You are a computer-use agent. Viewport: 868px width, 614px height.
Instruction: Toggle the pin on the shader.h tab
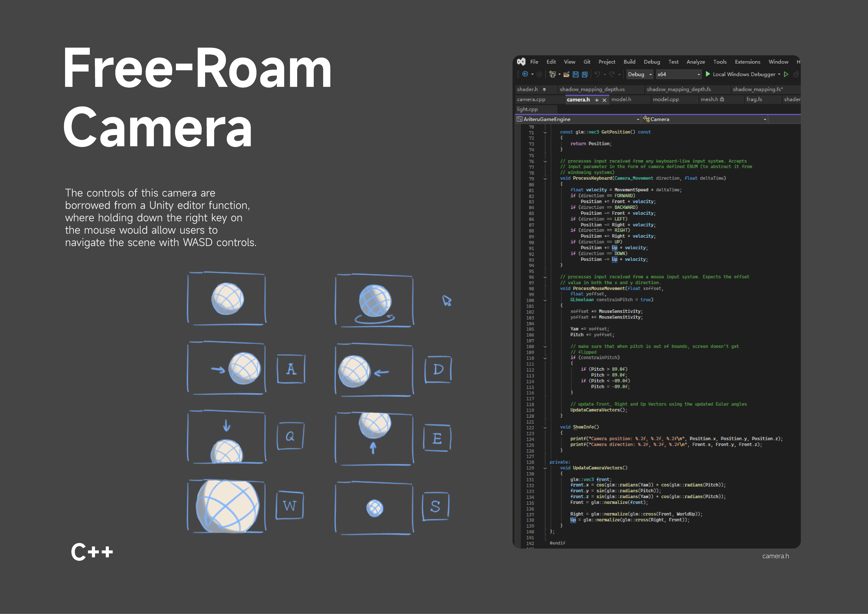coord(545,90)
